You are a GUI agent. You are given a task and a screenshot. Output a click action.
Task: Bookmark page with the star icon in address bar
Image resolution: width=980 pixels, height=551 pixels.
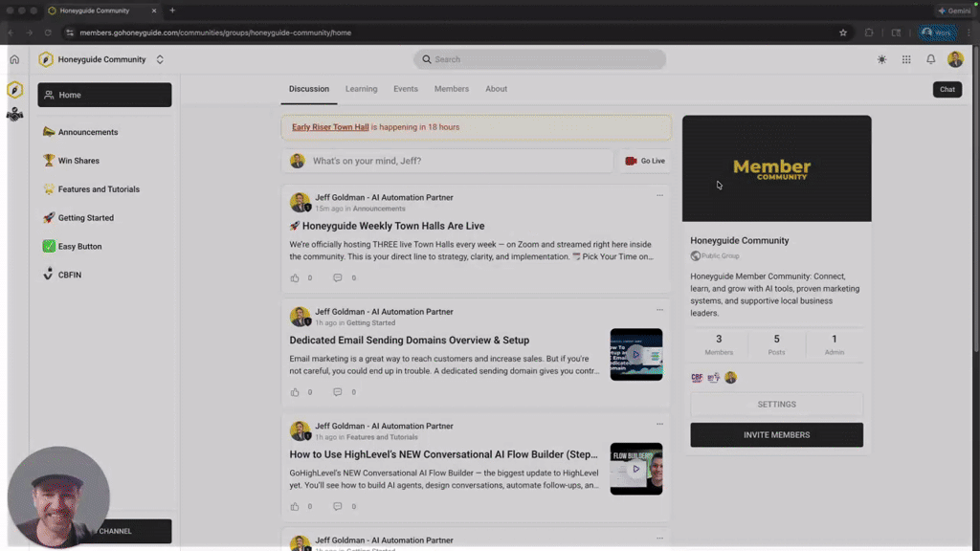843,33
